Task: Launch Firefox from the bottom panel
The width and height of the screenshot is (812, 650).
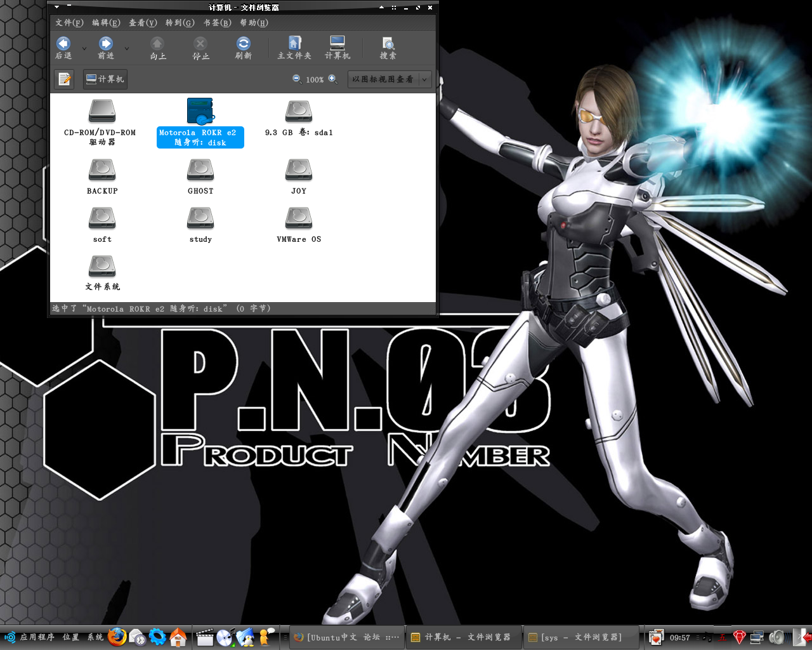Action: (117, 637)
